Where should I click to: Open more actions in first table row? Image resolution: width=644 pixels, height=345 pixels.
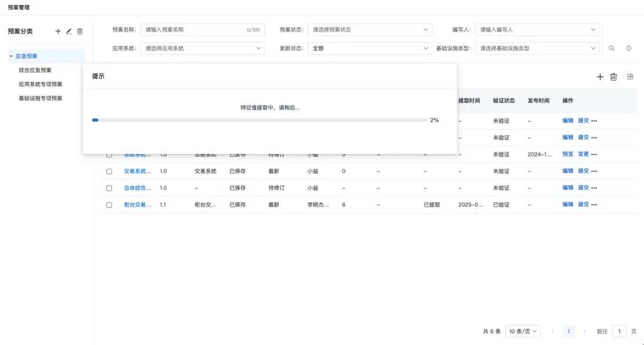click(x=594, y=121)
